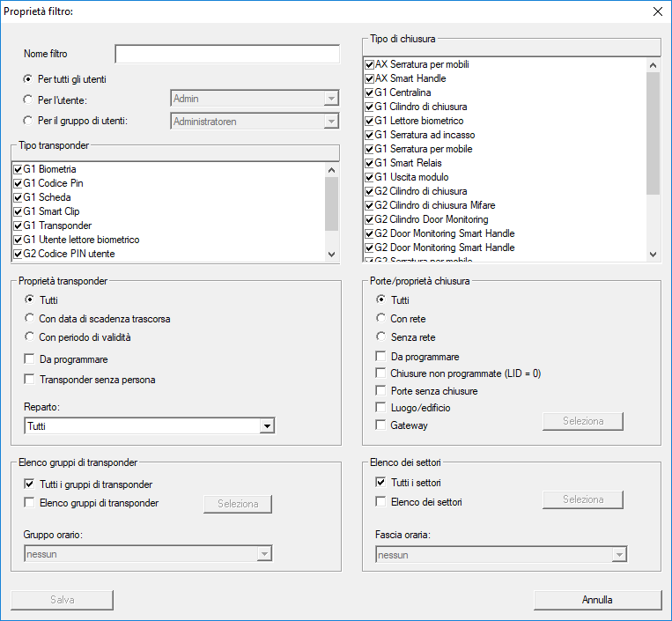Enable "Transponder senza persona" checkbox

coord(30,380)
